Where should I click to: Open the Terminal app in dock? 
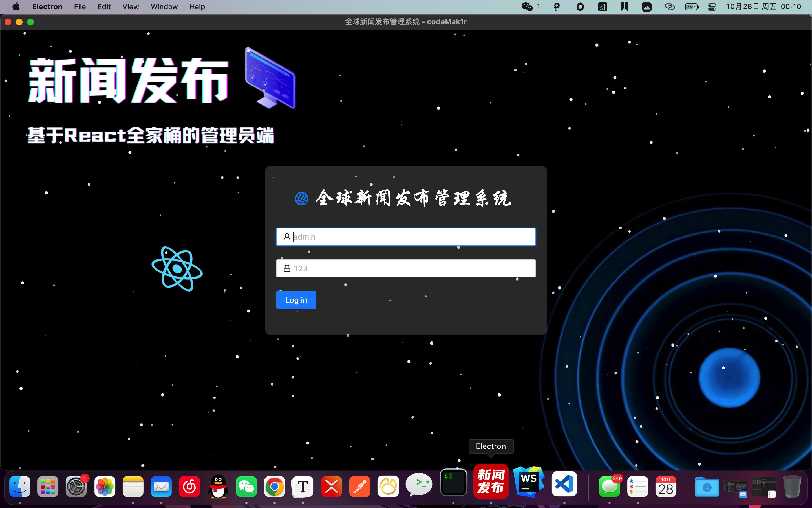click(x=453, y=482)
